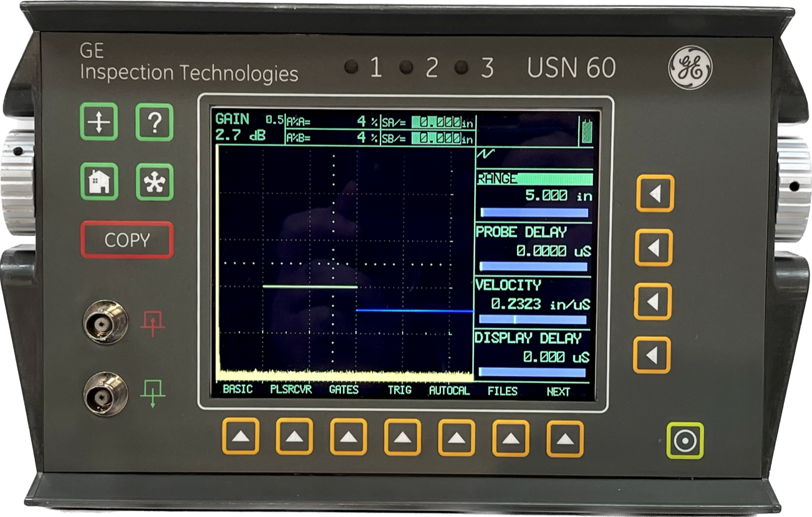Image resolution: width=812 pixels, height=517 pixels.
Task: Open the BASIC menu on screen
Action: [238, 389]
